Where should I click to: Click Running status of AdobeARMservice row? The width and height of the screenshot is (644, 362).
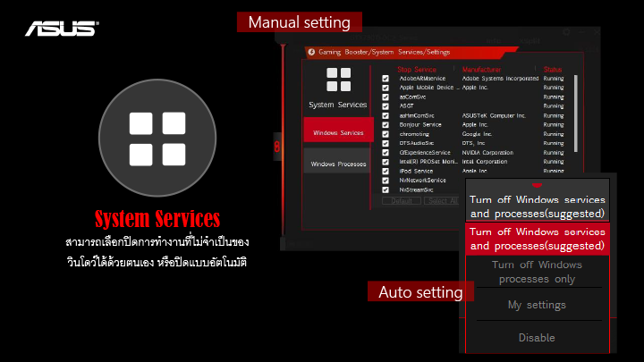click(554, 79)
